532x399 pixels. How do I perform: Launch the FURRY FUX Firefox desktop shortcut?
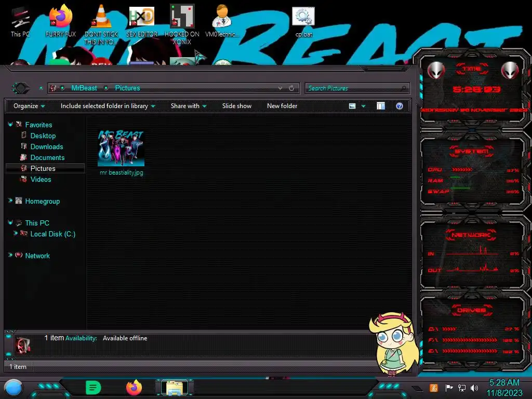tap(60, 21)
